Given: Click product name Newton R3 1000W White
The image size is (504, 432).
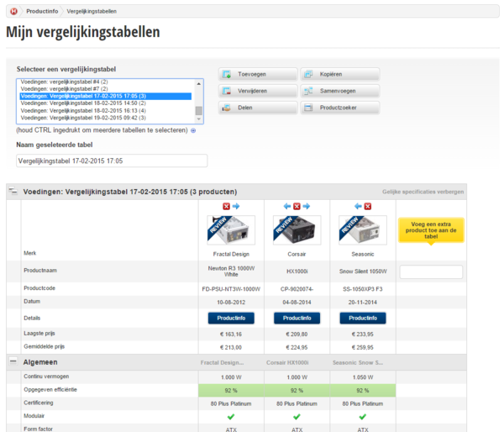Looking at the screenshot, I should [x=231, y=271].
